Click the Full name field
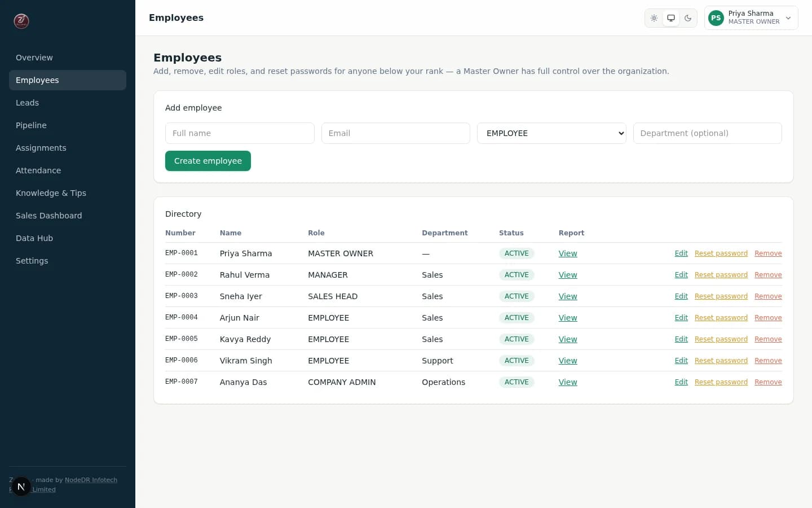Viewport: 812px width, 508px height. tap(240, 133)
